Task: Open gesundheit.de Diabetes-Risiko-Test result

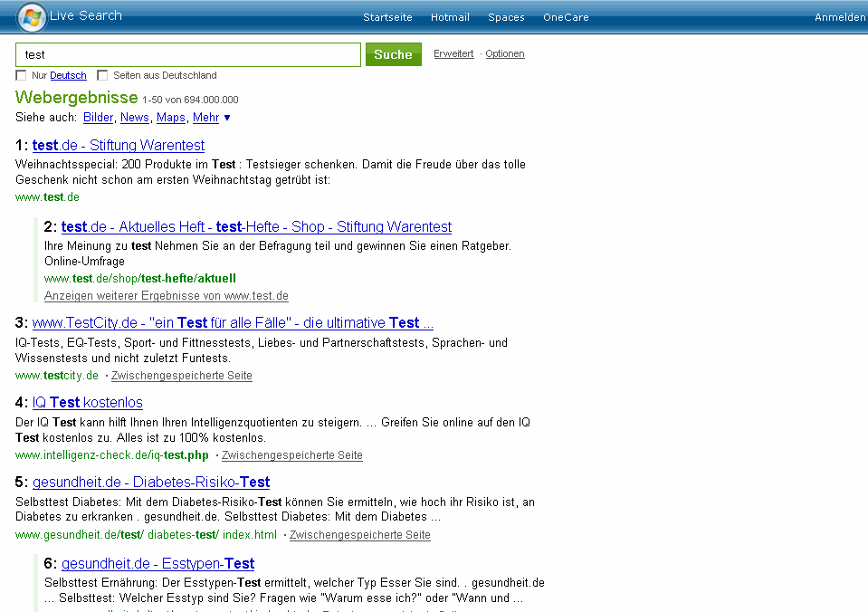Action: pyautogui.click(x=151, y=482)
